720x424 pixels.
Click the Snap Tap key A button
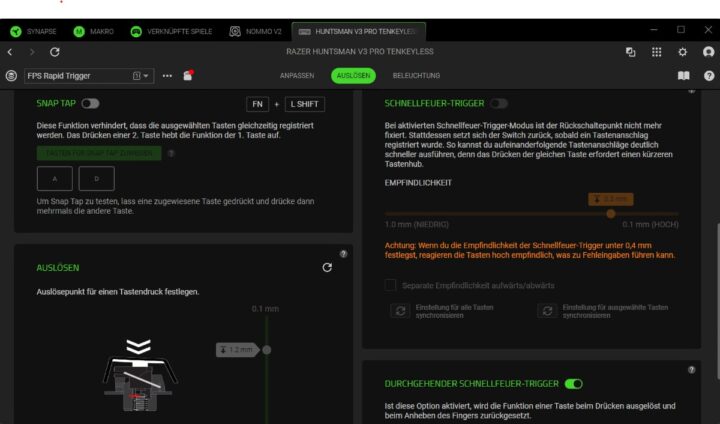[x=54, y=178]
